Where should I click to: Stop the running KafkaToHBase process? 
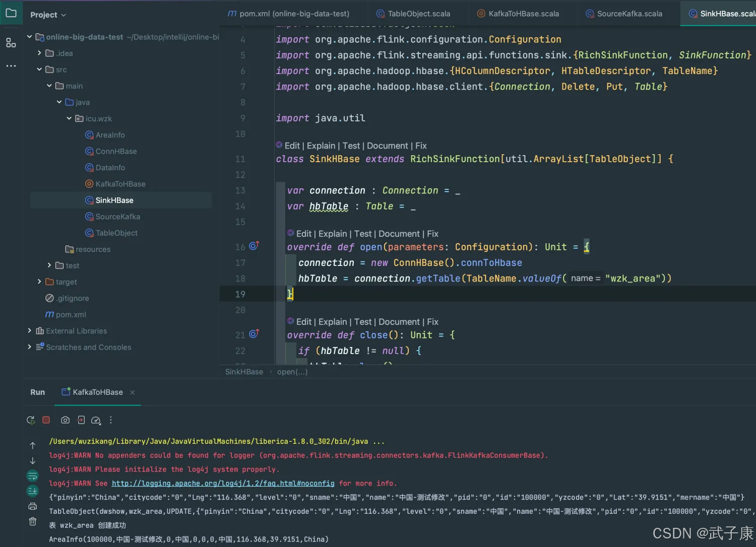[x=46, y=420]
